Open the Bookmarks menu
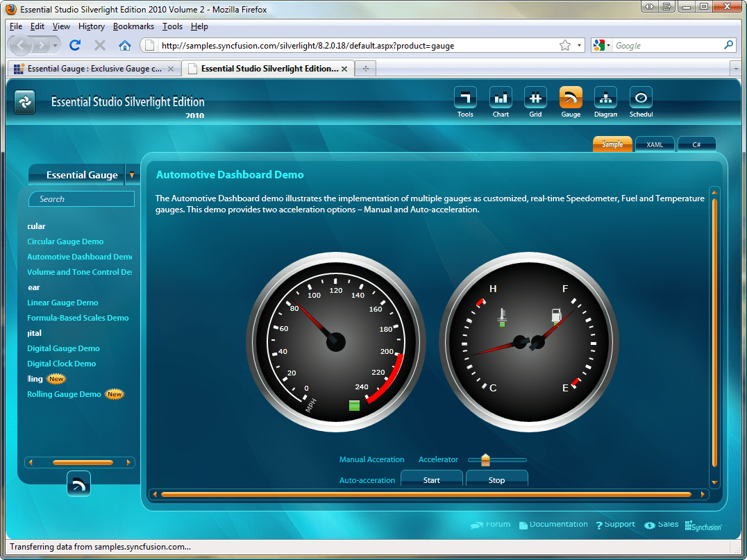The width and height of the screenshot is (747, 560). pyautogui.click(x=133, y=26)
